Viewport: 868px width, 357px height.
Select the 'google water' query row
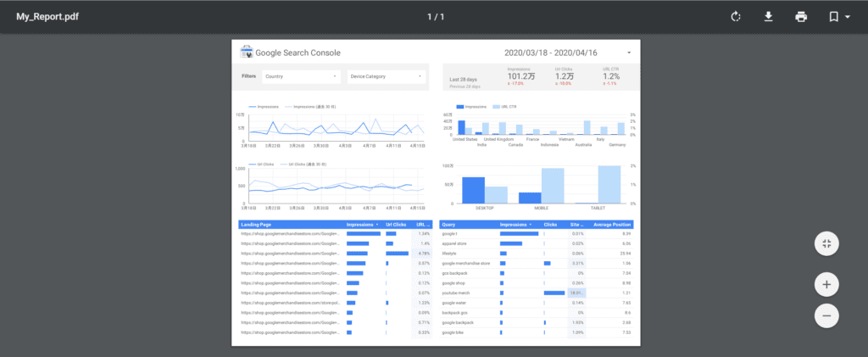[x=537, y=303]
